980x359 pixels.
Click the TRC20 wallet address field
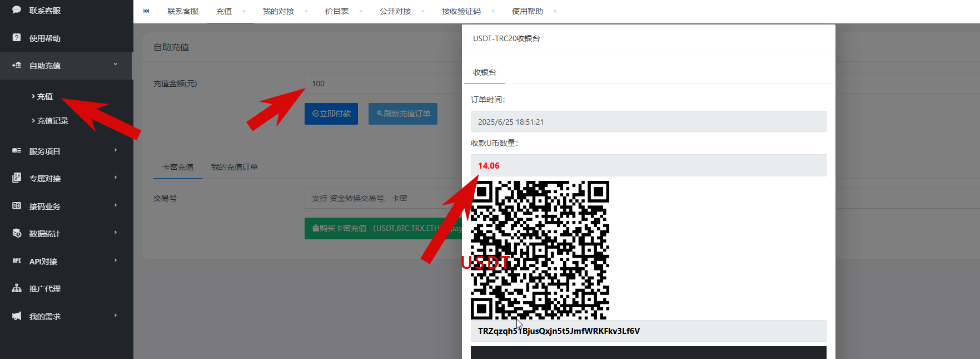tap(648, 331)
